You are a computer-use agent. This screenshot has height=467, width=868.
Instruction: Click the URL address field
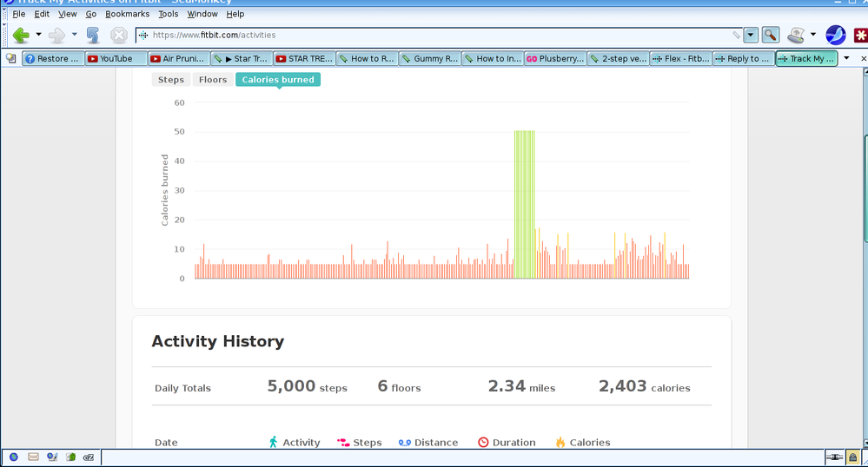pos(441,35)
